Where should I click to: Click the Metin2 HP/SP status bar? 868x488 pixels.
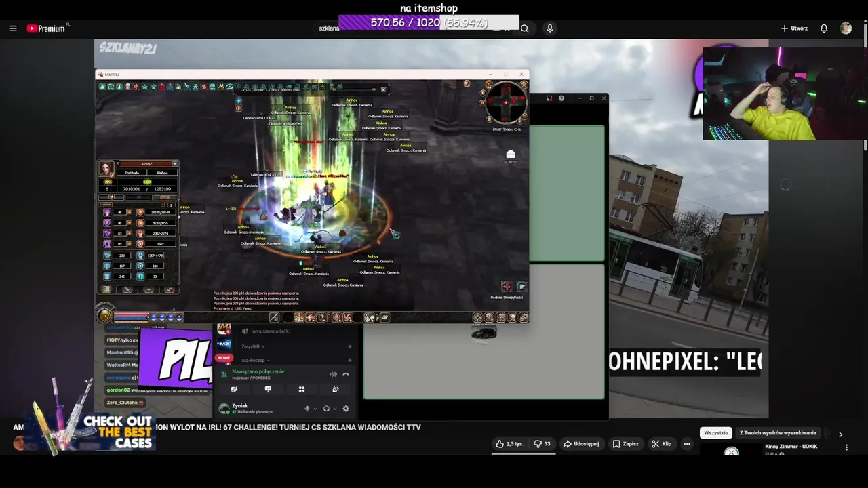131,317
